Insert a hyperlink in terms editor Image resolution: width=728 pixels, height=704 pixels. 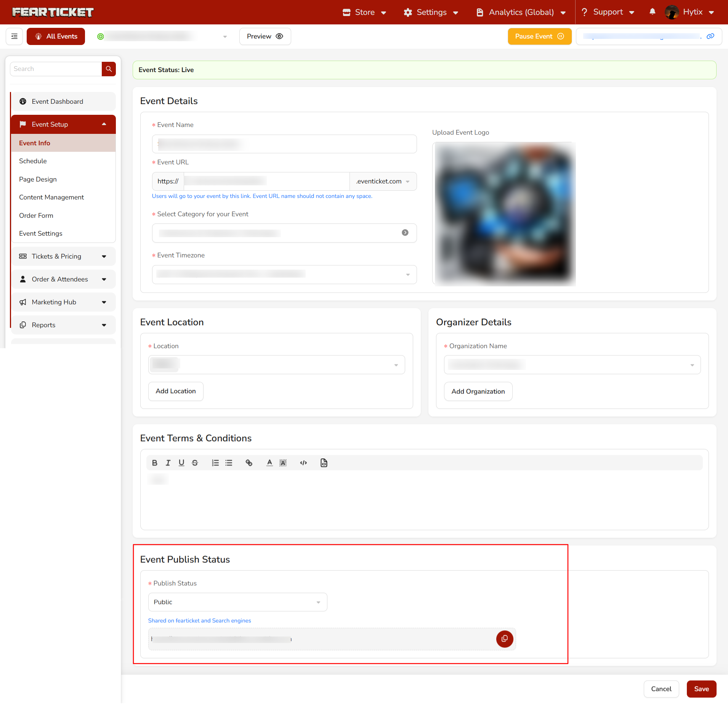click(249, 463)
